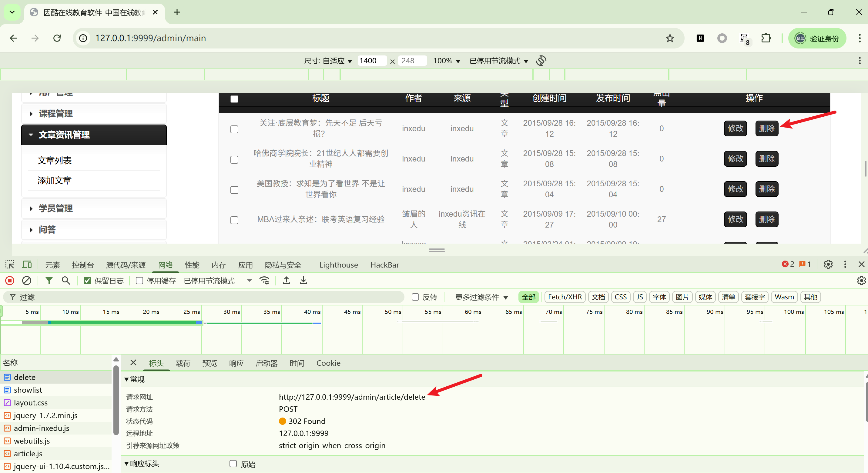The height and width of the screenshot is (473, 868).
Task: Expand the 课程管理 sidebar menu
Action: click(x=55, y=114)
